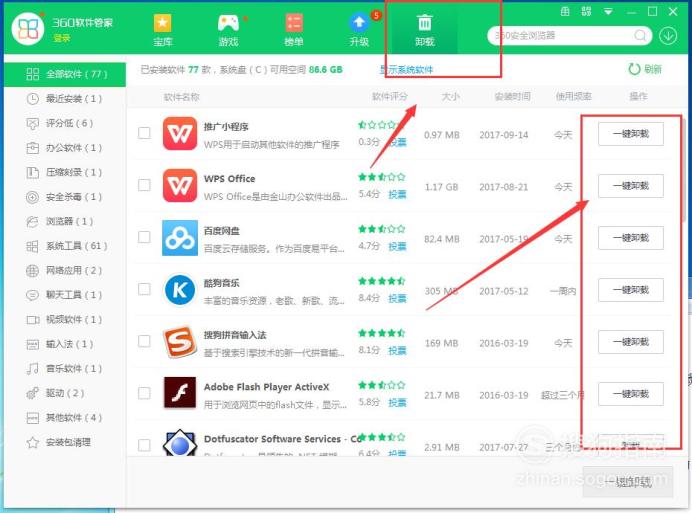
Task: Check the 推广小程序 checkbox
Action: (144, 133)
